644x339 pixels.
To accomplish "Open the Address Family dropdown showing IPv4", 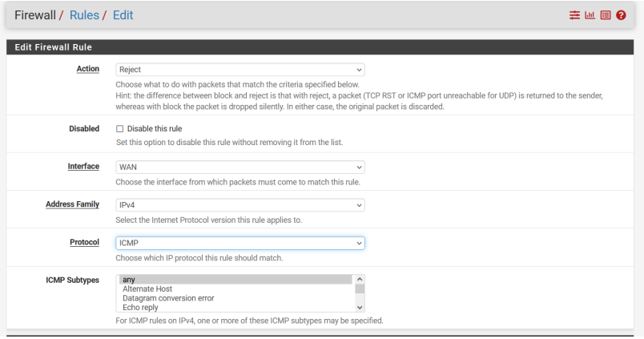I will tap(240, 205).
